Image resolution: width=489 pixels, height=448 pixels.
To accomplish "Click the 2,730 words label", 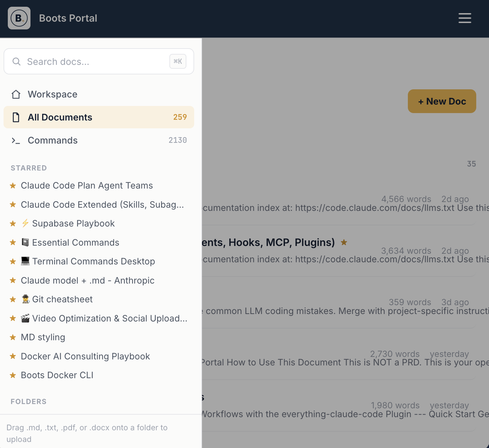I will pos(395,354).
